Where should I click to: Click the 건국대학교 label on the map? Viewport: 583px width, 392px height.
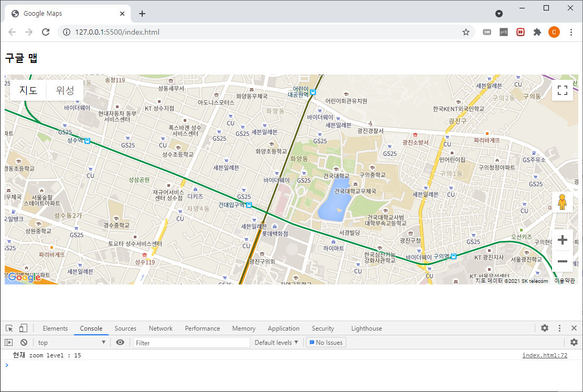pyautogui.click(x=336, y=176)
